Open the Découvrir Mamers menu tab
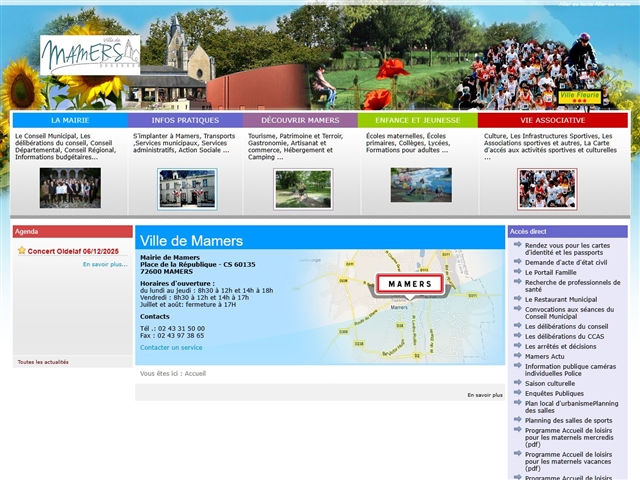 tap(300, 120)
